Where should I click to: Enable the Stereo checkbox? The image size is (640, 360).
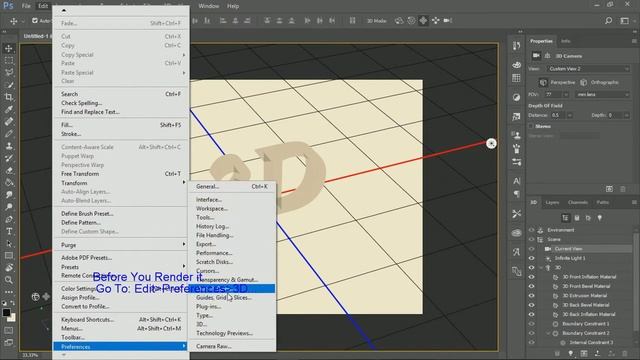click(x=531, y=126)
